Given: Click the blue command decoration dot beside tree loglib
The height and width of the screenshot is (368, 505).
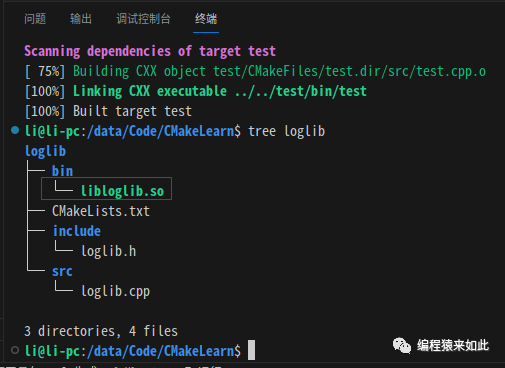Looking at the screenshot, I should 15,130.
